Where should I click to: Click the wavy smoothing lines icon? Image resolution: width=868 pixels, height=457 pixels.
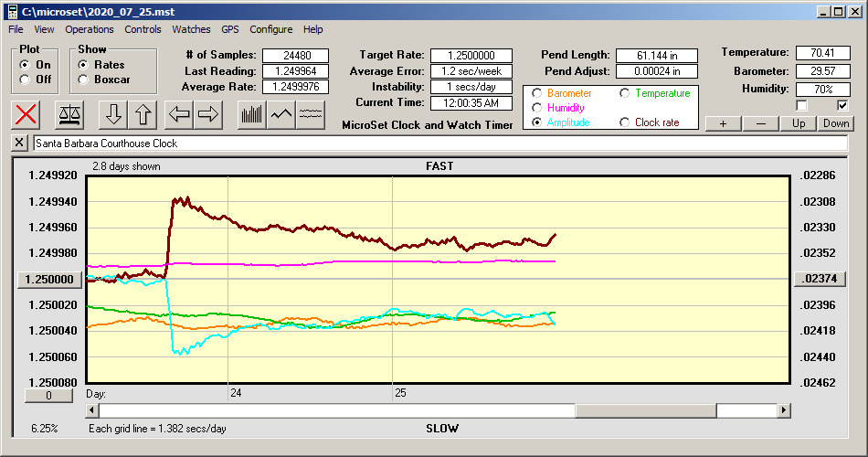(311, 114)
